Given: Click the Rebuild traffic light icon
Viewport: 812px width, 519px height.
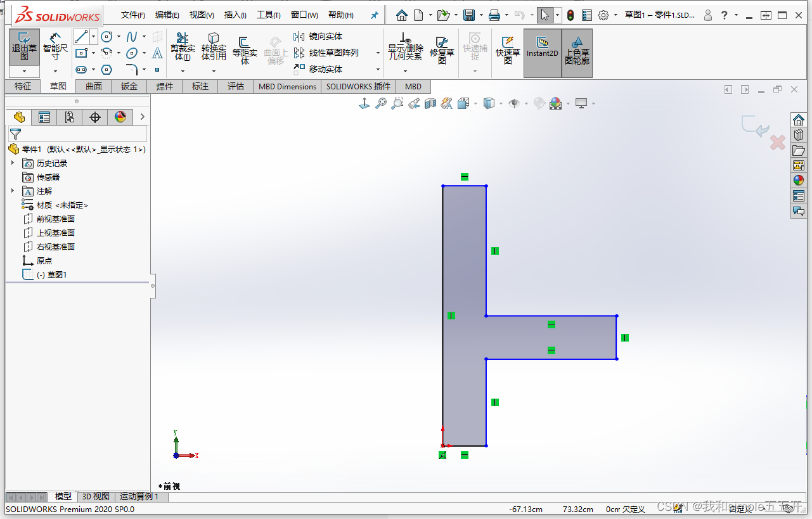Looking at the screenshot, I should point(570,15).
